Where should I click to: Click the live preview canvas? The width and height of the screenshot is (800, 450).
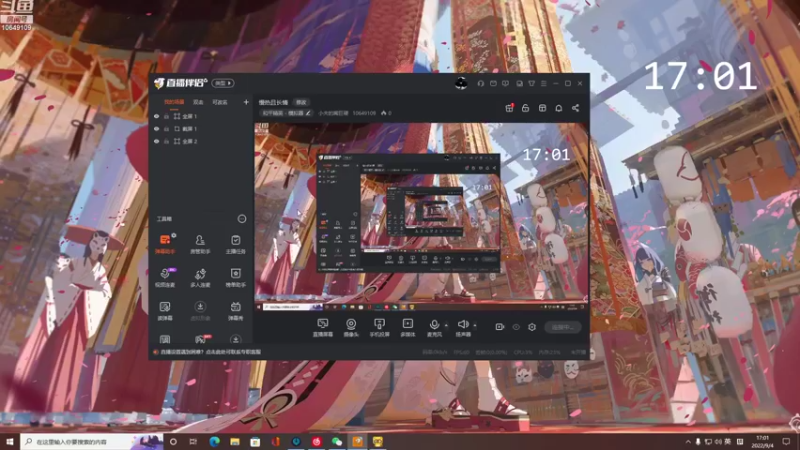421,217
